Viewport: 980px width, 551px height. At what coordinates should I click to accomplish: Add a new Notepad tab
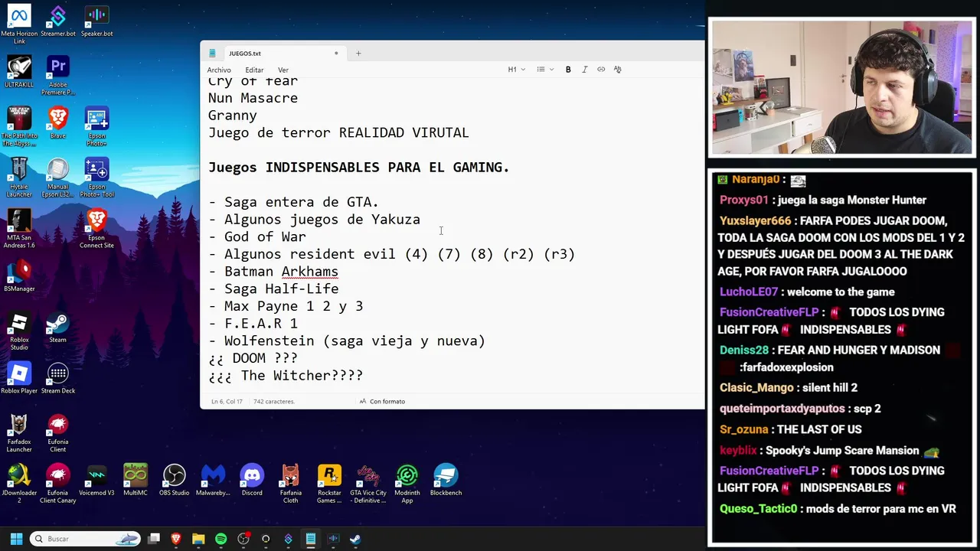358,54
